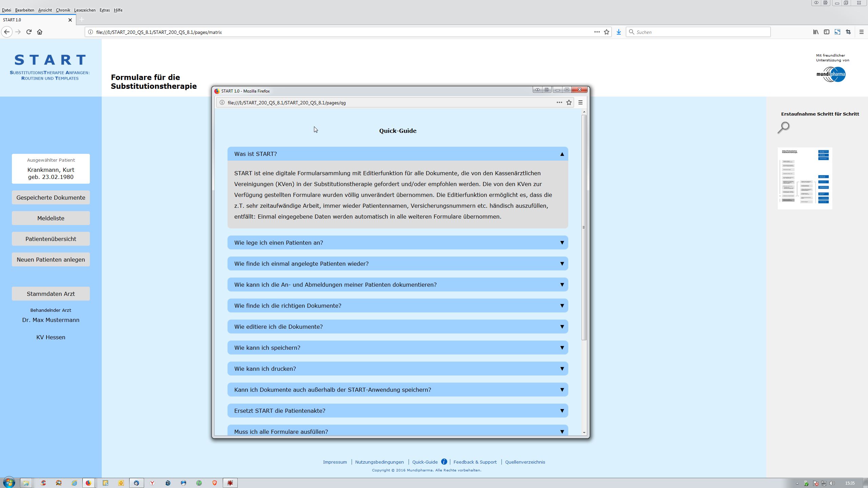Expand 'Wie finde ich einmal angelegte Patienten wieder?'
Viewport: 868px width, 488px height.
tap(398, 264)
